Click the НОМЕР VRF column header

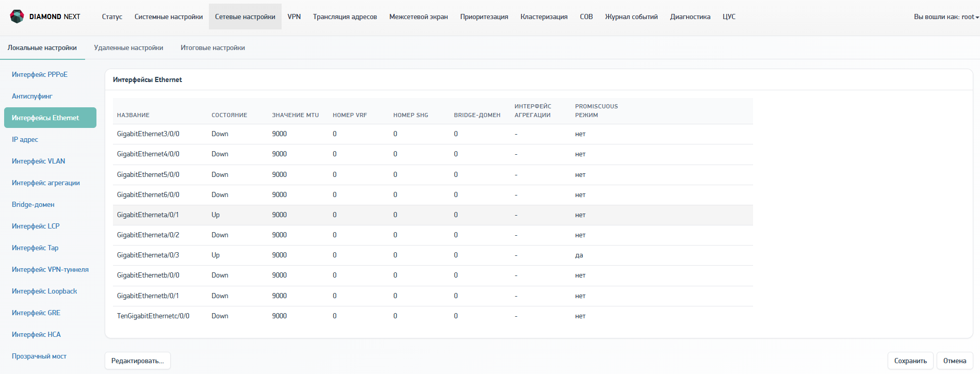[350, 115]
